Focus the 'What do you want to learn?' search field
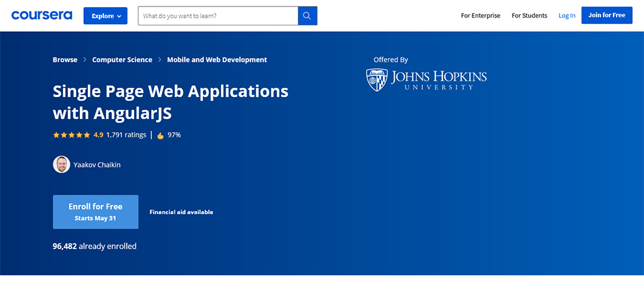Screen dimensions: 644x281 [218, 16]
